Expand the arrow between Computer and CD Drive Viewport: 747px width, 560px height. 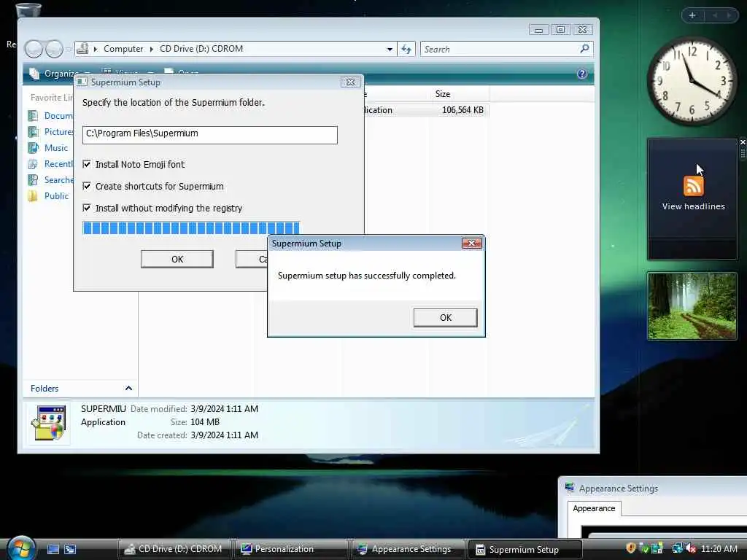152,49
